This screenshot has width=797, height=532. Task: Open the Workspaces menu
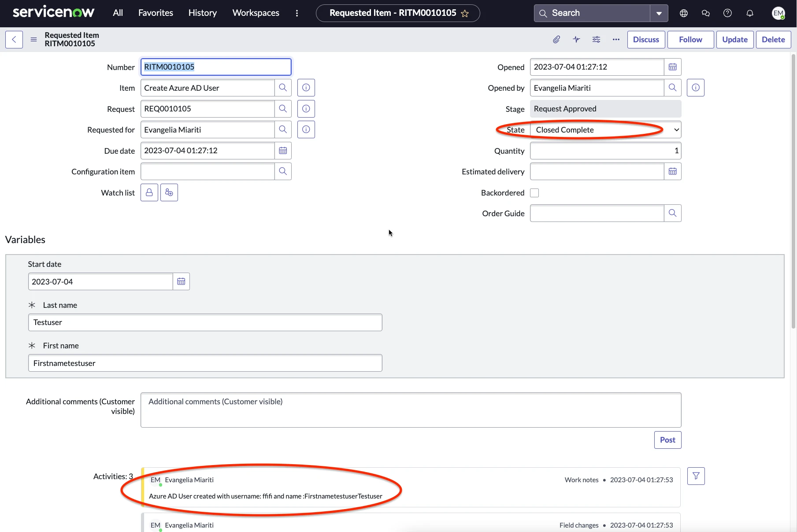click(256, 13)
